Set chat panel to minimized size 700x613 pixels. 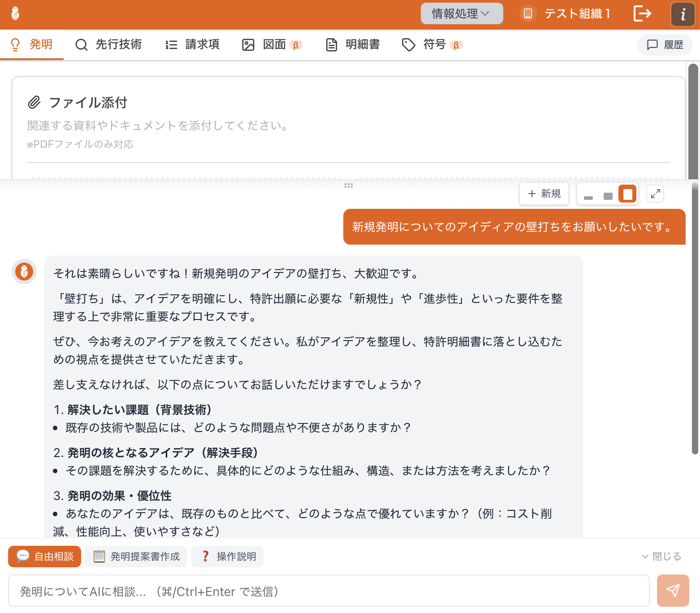[x=588, y=194]
